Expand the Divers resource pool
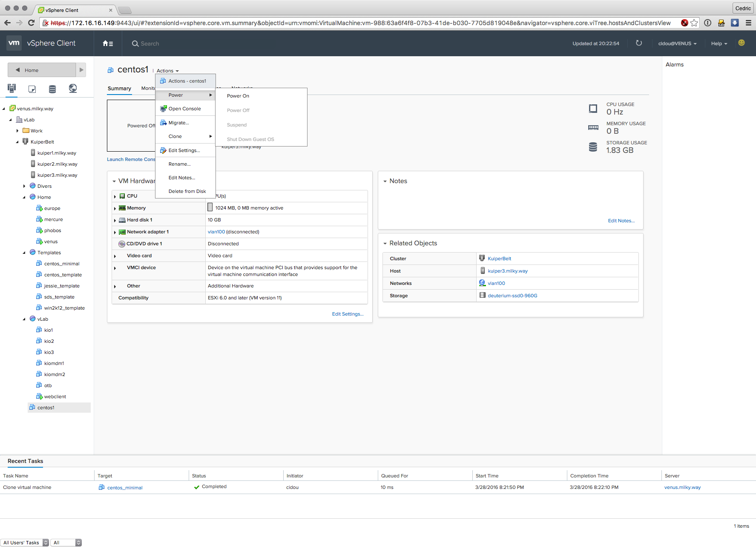Image resolution: width=756 pixels, height=549 pixels. tap(24, 186)
